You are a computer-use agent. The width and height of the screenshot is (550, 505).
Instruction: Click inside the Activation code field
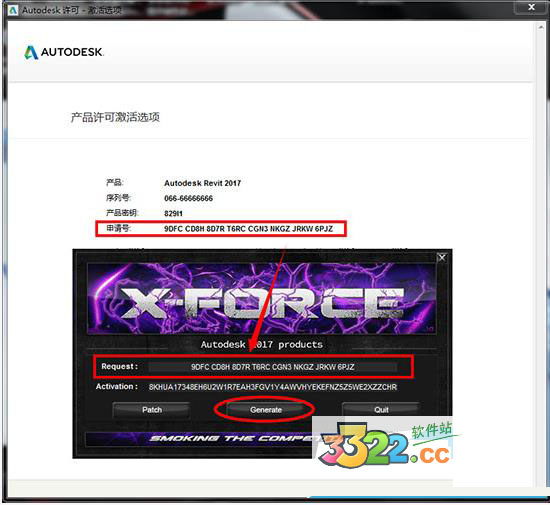click(x=273, y=387)
